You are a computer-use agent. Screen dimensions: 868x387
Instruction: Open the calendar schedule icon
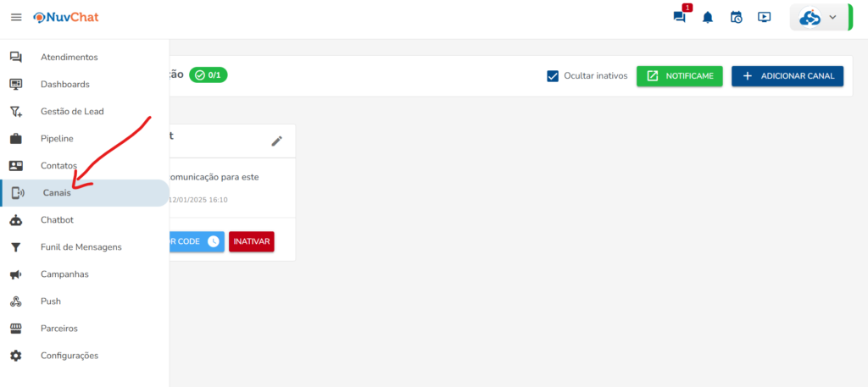click(x=736, y=17)
